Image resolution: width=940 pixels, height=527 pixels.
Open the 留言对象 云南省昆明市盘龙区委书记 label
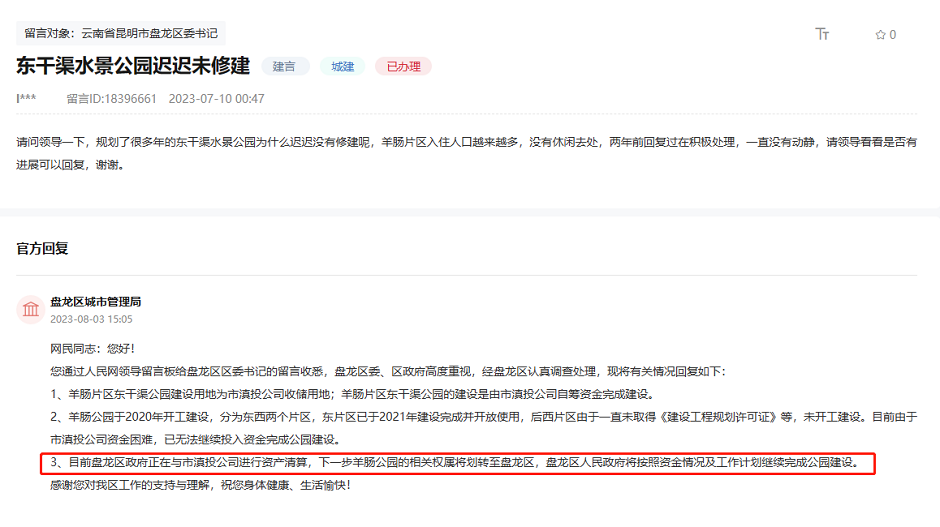pos(121,33)
